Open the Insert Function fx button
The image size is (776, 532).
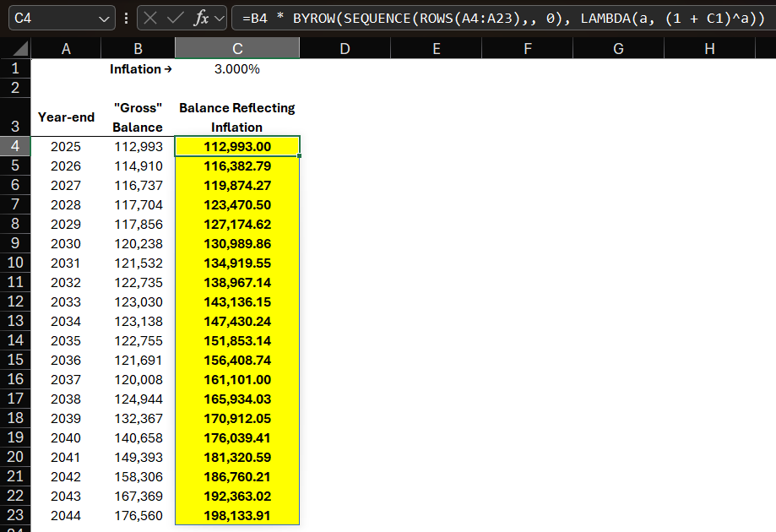[201, 19]
